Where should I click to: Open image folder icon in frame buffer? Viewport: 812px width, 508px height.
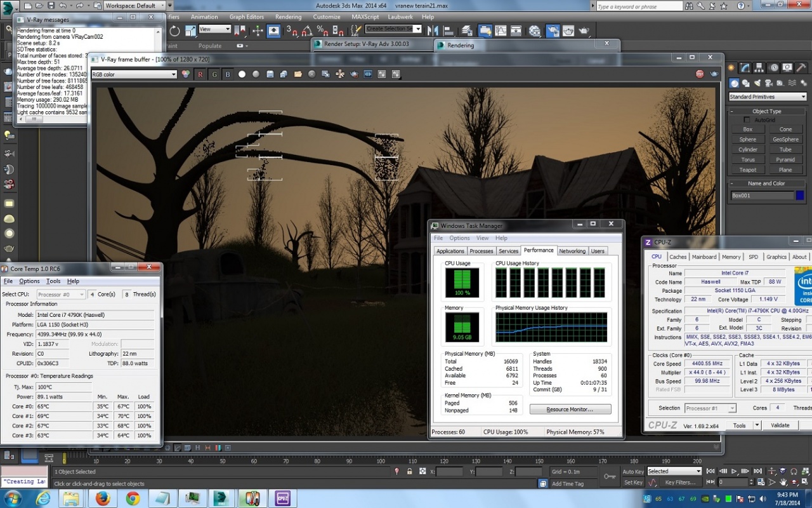[x=298, y=74]
